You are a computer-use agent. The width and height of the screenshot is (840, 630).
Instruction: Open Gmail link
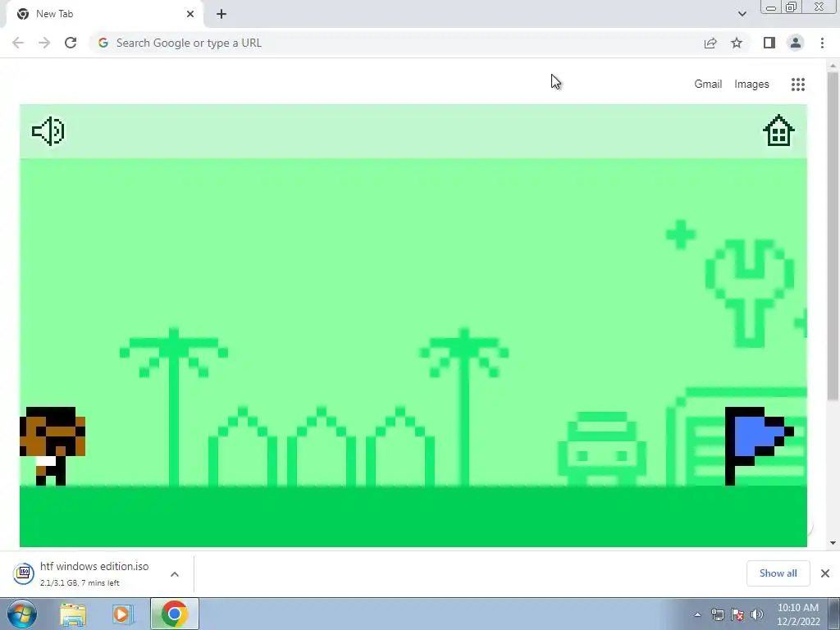[x=708, y=84]
